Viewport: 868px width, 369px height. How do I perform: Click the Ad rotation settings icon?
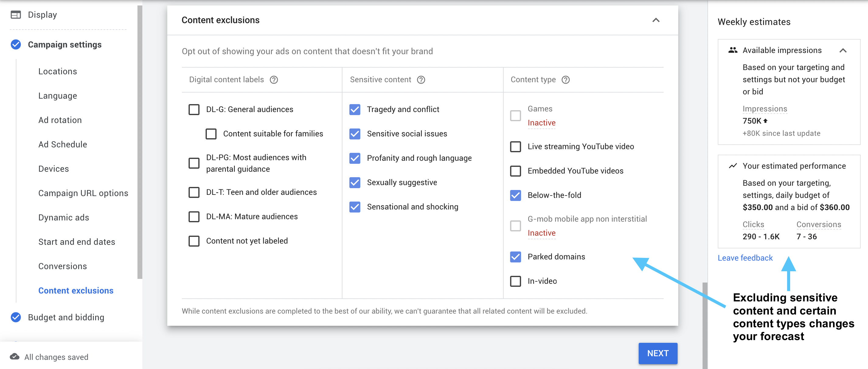point(60,120)
